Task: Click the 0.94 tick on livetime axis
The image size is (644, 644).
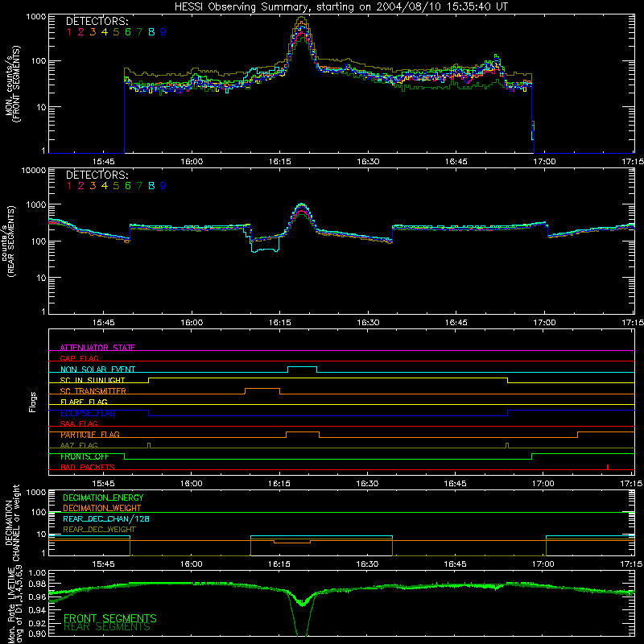Action: click(x=38, y=609)
